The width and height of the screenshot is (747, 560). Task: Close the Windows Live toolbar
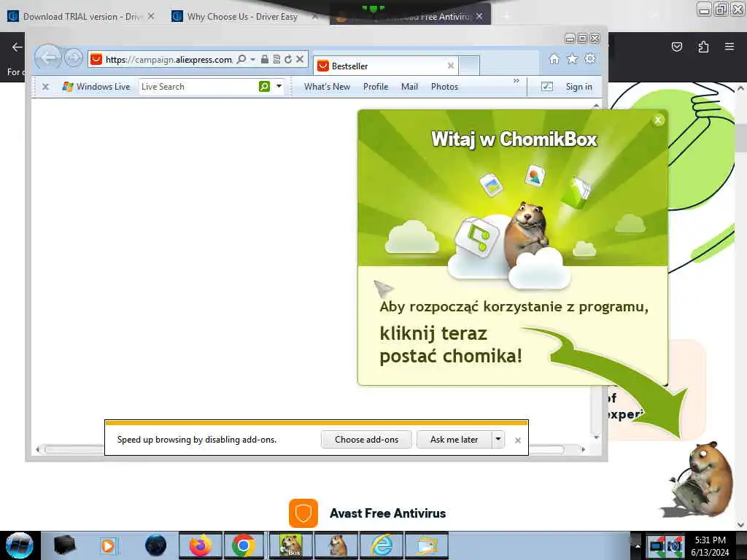[x=45, y=87]
